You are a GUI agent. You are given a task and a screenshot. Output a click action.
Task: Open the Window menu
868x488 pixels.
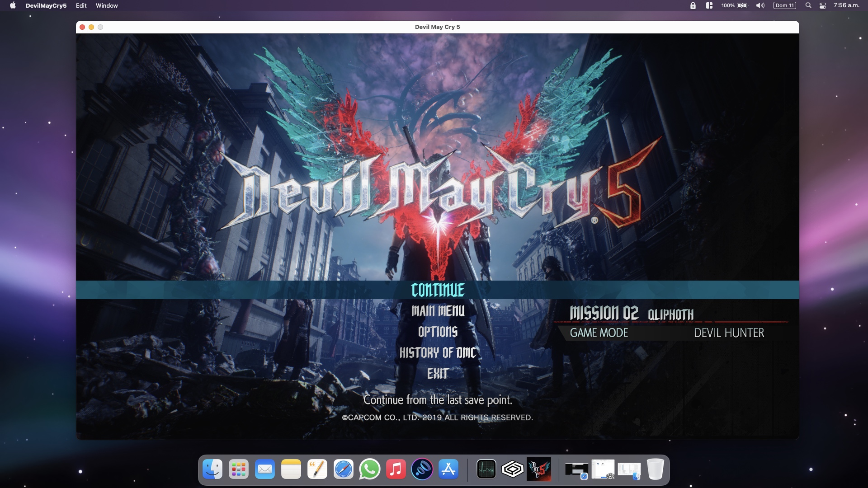coord(107,5)
